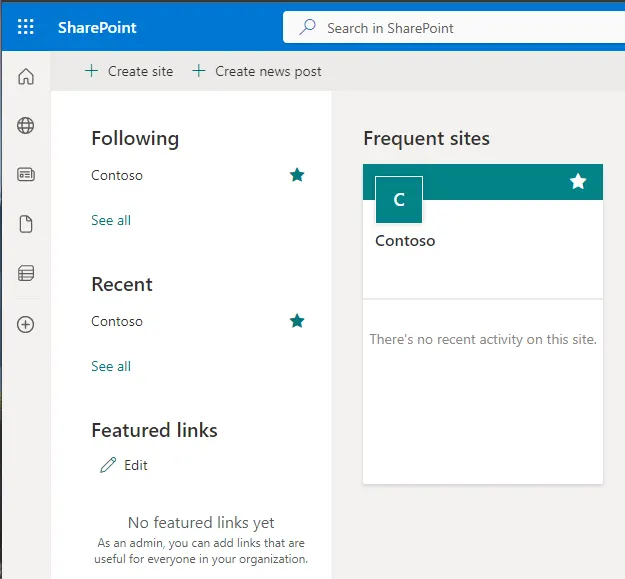Open See all under Following

coord(111,220)
